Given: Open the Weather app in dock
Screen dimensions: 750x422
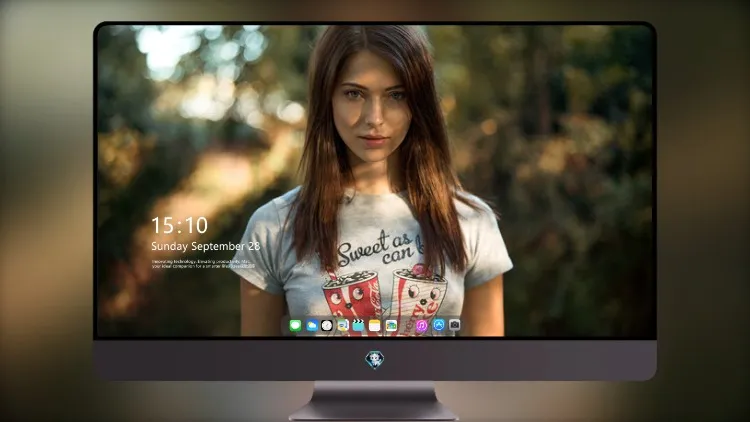Looking at the screenshot, I should point(311,326).
